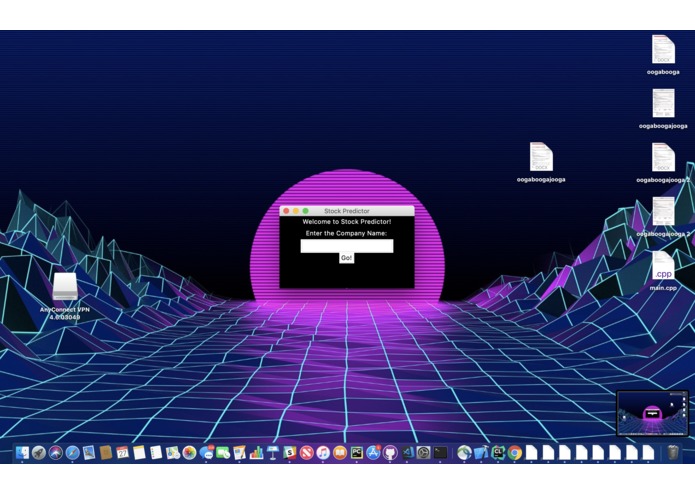This screenshot has width=695, height=494.
Task: Click the screenshot preview thumbnail in corner
Action: pyautogui.click(x=652, y=413)
